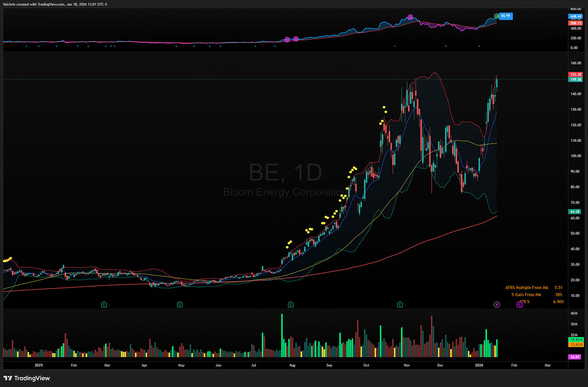Click the 2025 label on time axis
Image resolution: width=588 pixels, height=387 pixels.
click(x=39, y=365)
